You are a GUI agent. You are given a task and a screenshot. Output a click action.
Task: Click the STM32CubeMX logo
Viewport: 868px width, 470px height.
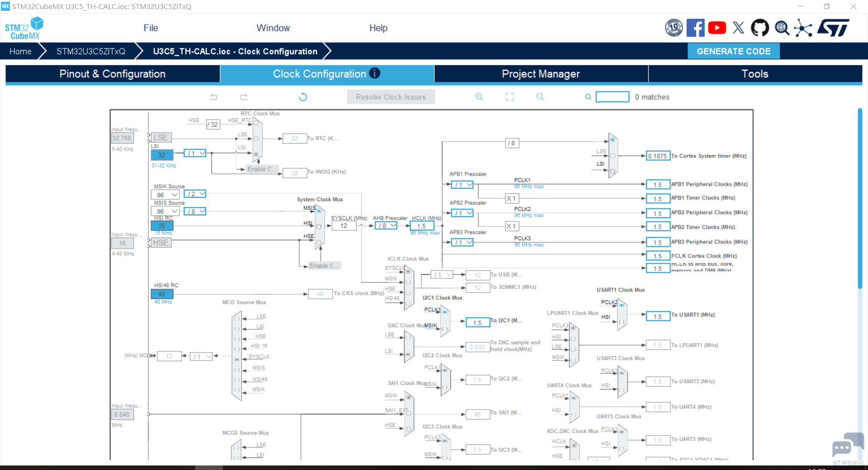[x=24, y=28]
